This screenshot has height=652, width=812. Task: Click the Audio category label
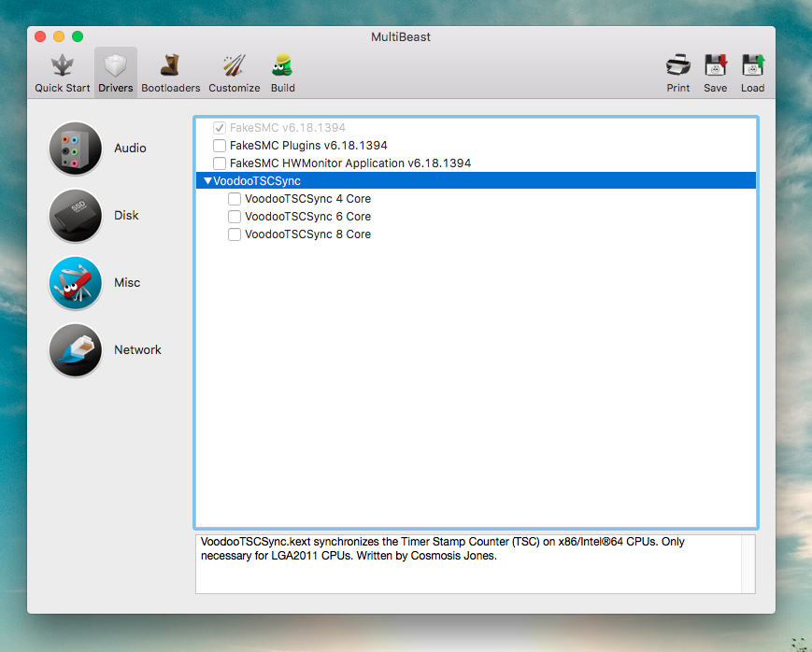pyautogui.click(x=130, y=149)
